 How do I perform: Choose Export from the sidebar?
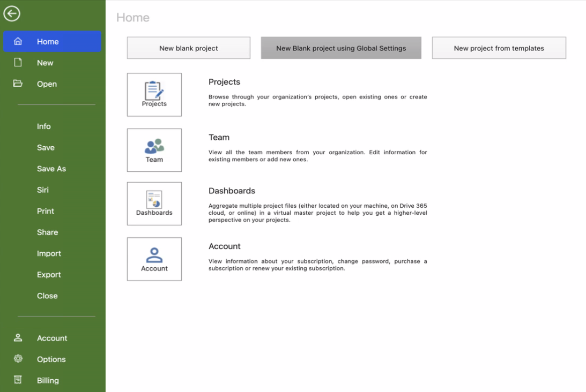tap(49, 274)
